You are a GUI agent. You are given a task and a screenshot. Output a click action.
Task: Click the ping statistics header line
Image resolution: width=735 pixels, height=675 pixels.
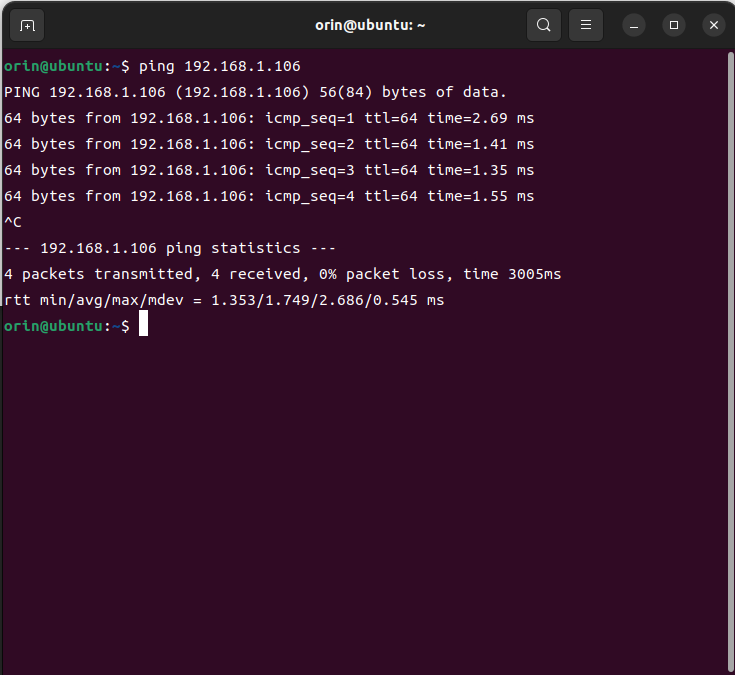(x=170, y=248)
